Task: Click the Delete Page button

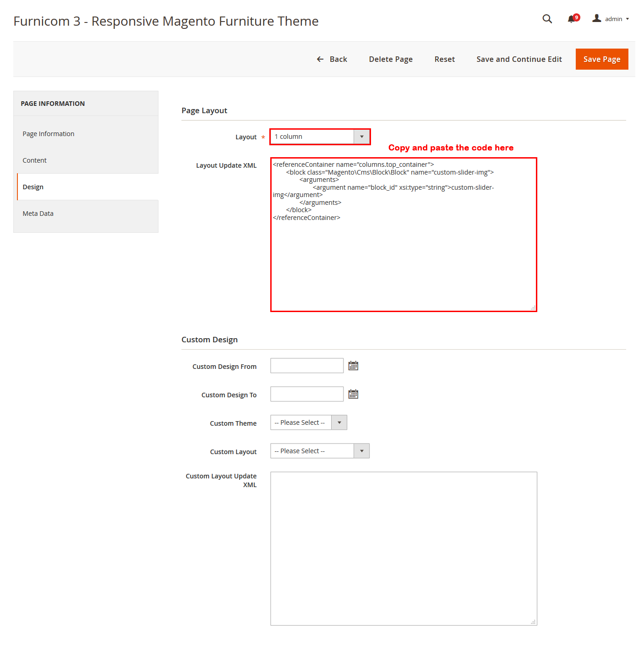Action: [x=391, y=59]
